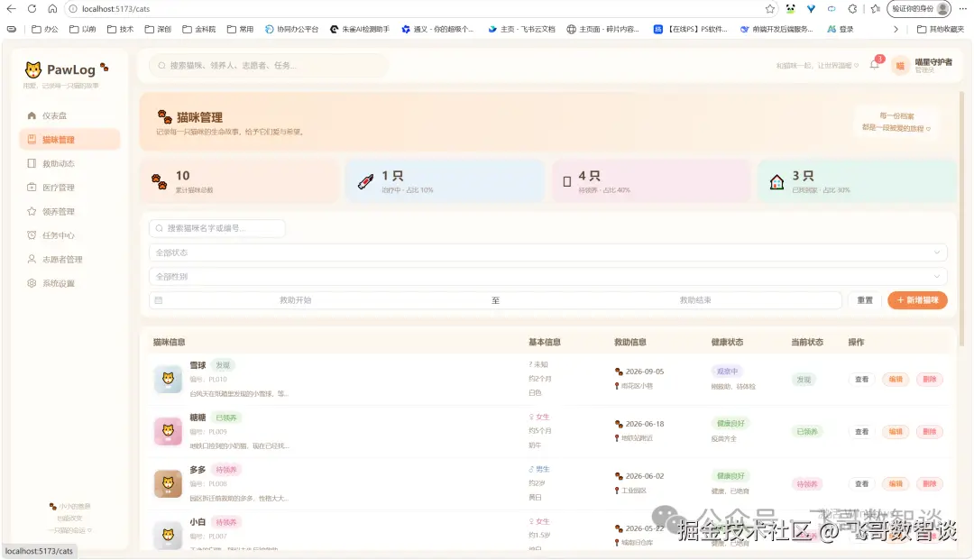Click 雪球 cat avatar thumbnail
The width and height of the screenshot is (974, 560).
point(168,380)
